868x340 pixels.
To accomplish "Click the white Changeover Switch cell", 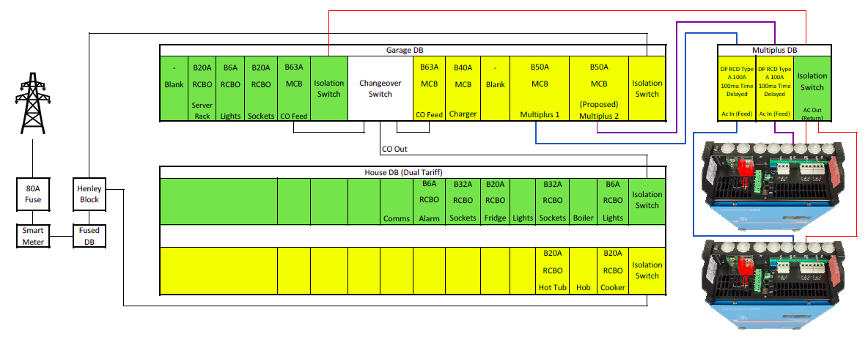I will (380, 89).
